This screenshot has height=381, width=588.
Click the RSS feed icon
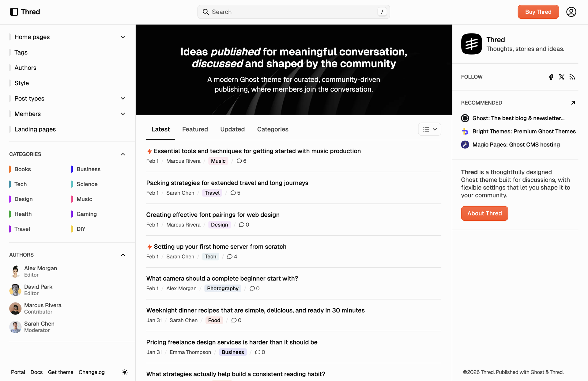[572, 77]
